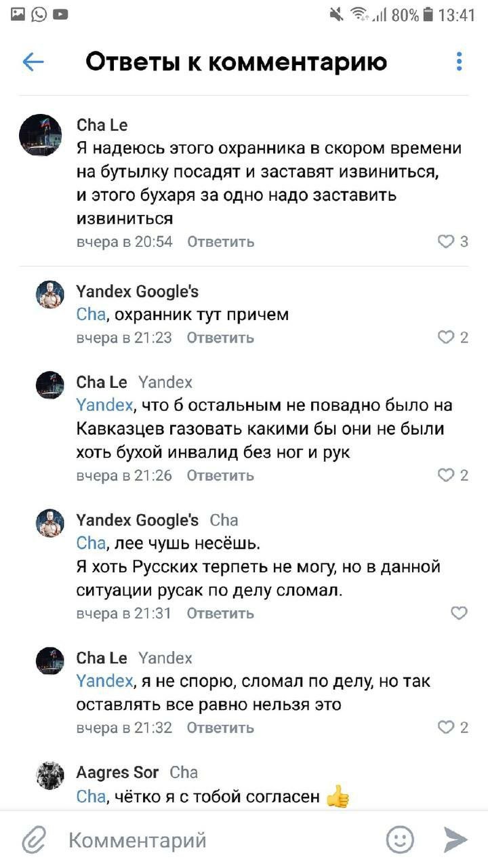Tap Ответить under the 21:31 comment
488x868 pixels.
coord(220,613)
